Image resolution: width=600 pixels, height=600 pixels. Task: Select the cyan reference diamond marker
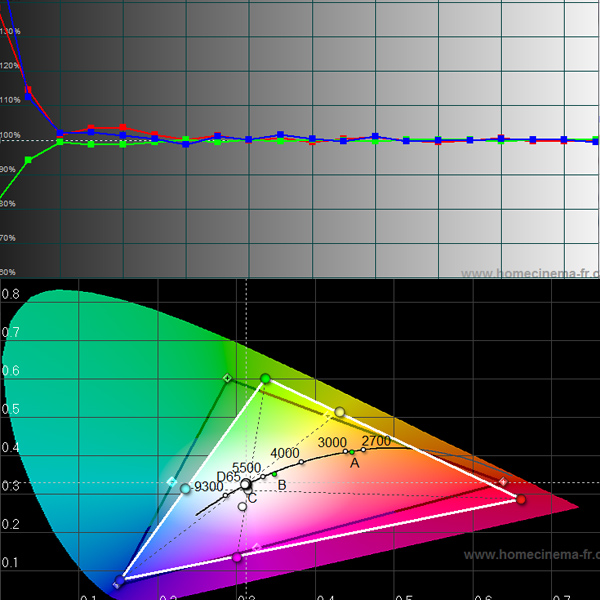(172, 482)
